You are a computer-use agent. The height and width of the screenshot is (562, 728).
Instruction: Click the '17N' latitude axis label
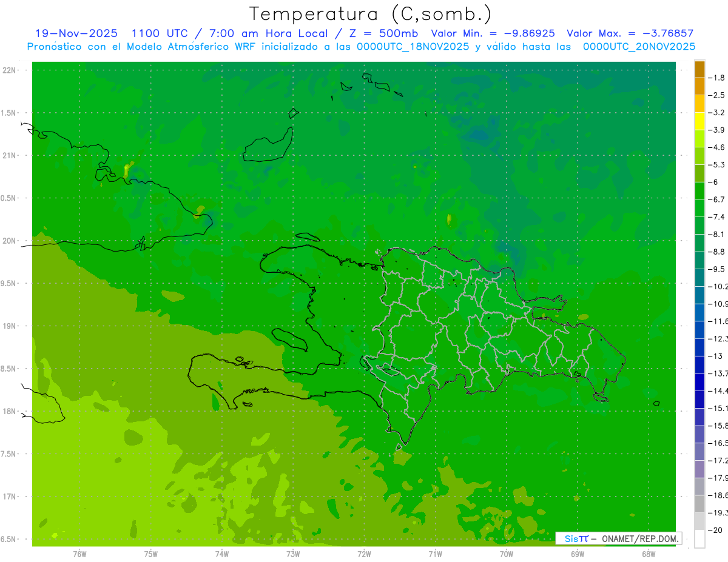tap(10, 497)
